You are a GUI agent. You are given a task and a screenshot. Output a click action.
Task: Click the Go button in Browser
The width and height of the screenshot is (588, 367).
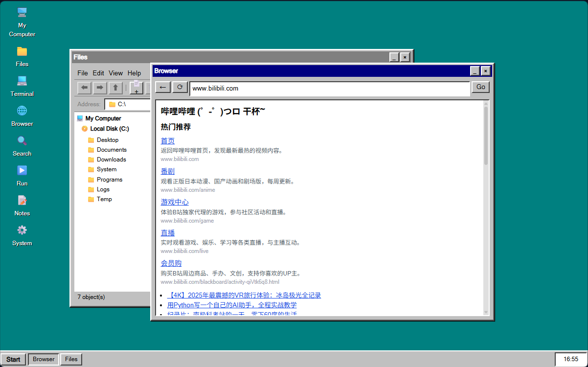481,87
